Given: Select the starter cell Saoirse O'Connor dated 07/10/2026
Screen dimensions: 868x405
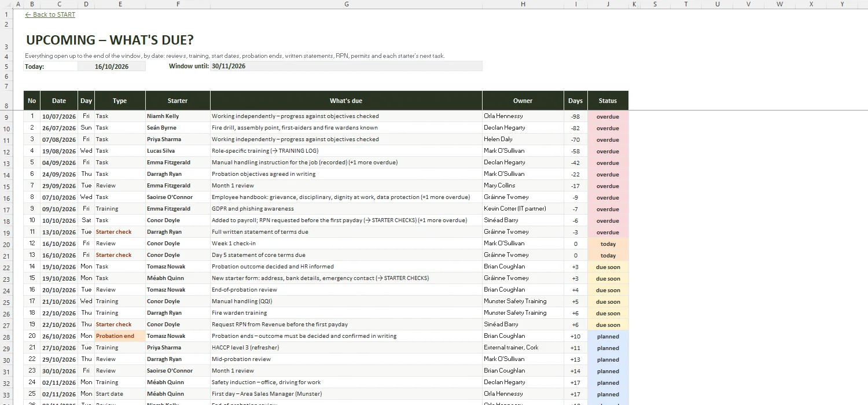Looking at the screenshot, I should (178, 197).
